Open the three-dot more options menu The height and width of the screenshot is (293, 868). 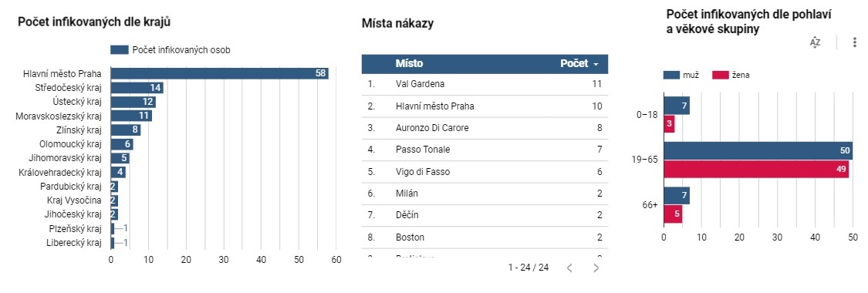(x=855, y=42)
